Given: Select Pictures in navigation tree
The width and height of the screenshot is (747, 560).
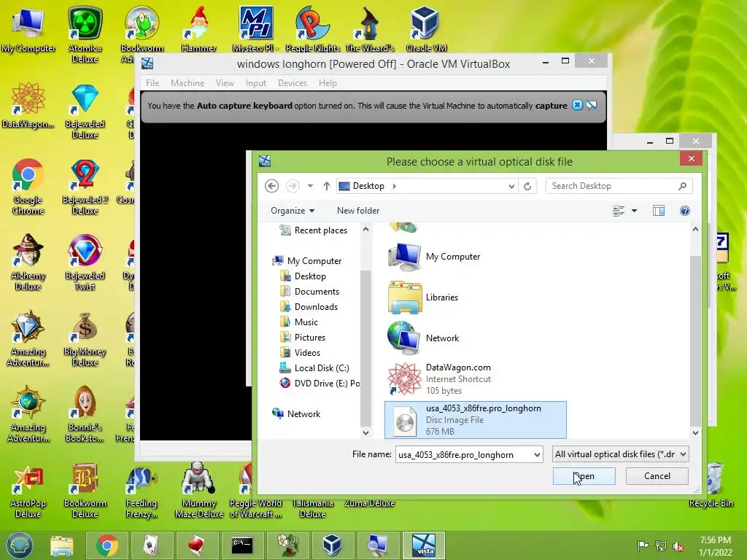Looking at the screenshot, I should (303, 337).
